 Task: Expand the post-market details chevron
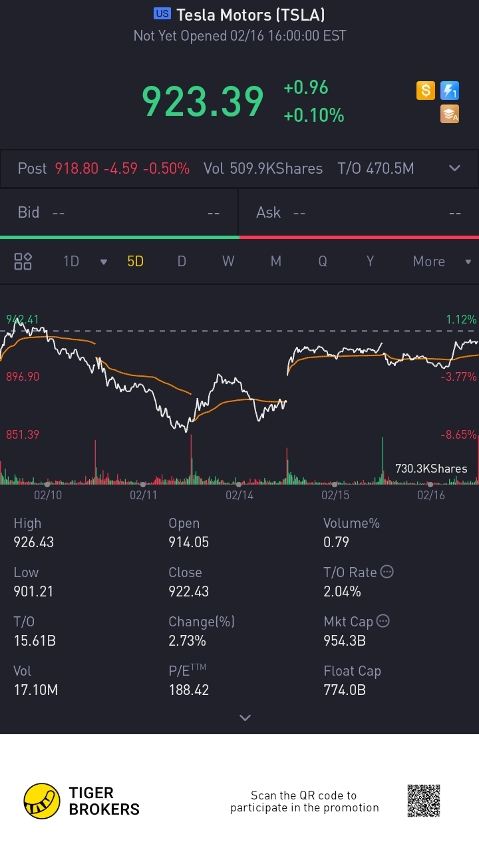455,168
